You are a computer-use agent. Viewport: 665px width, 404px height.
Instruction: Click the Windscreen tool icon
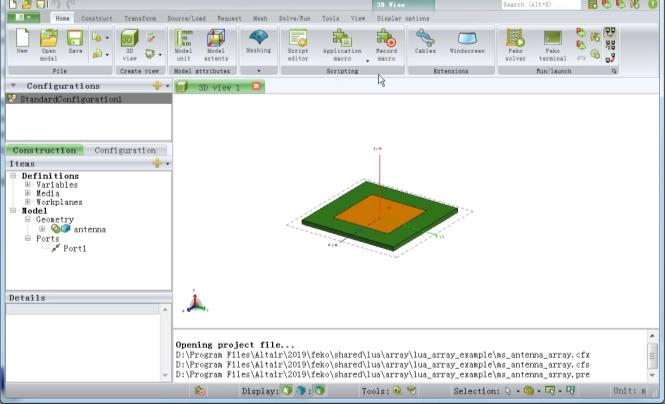pyautogui.click(x=466, y=41)
